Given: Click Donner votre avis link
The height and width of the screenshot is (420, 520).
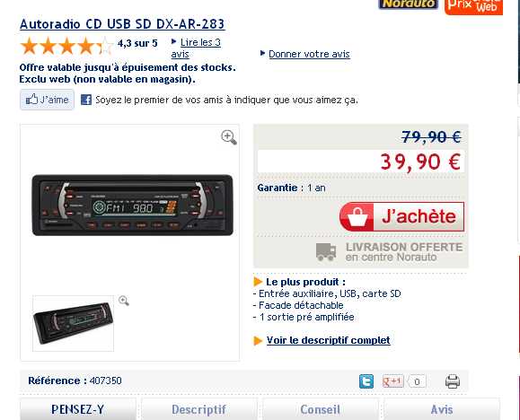Looking at the screenshot, I should tap(309, 54).
